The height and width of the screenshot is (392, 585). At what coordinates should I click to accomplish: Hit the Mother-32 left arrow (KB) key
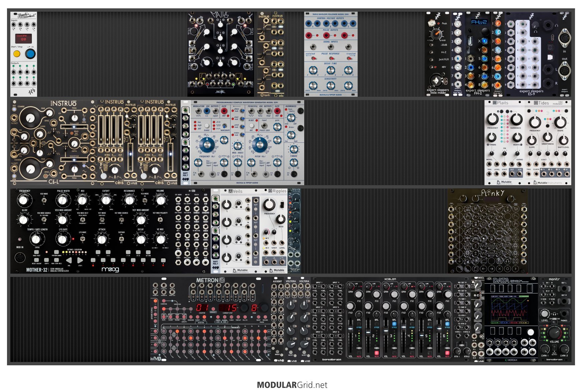pos(69,260)
